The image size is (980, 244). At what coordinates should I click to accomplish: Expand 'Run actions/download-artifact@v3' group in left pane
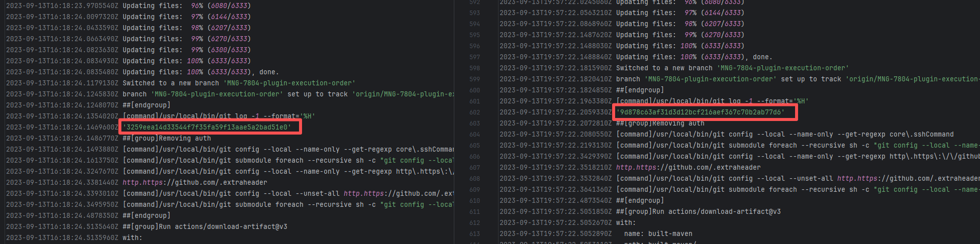coord(205,227)
